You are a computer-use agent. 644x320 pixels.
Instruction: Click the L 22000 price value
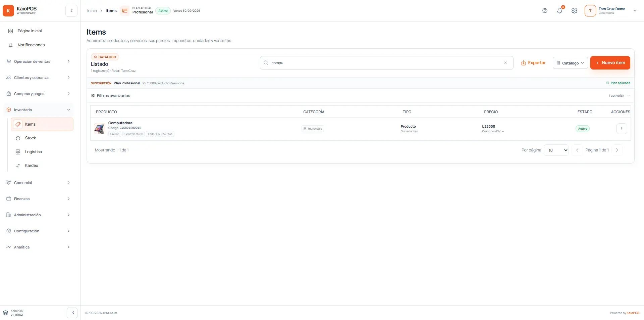pyautogui.click(x=488, y=127)
